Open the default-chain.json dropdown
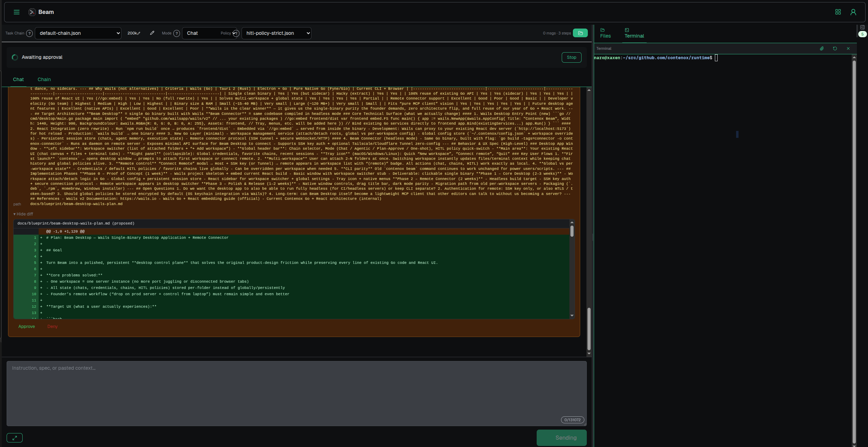The image size is (868, 447). point(78,33)
